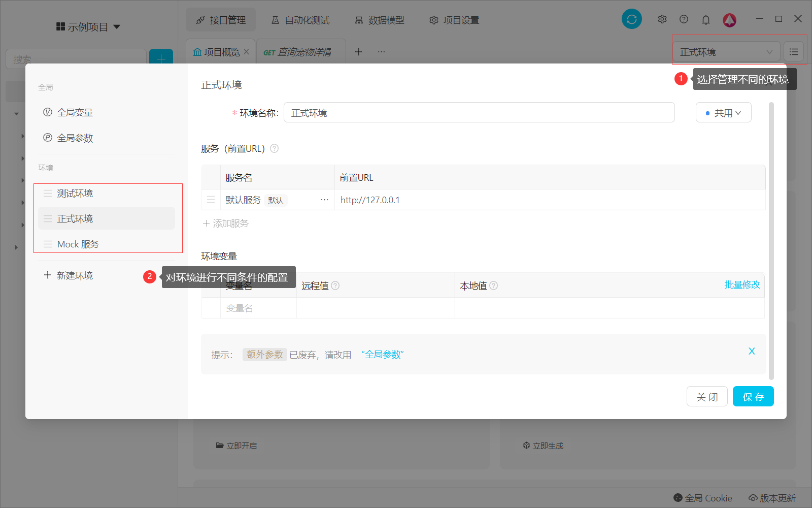Click 立即开启 in background page
This screenshot has width=812, height=508.
236,446
